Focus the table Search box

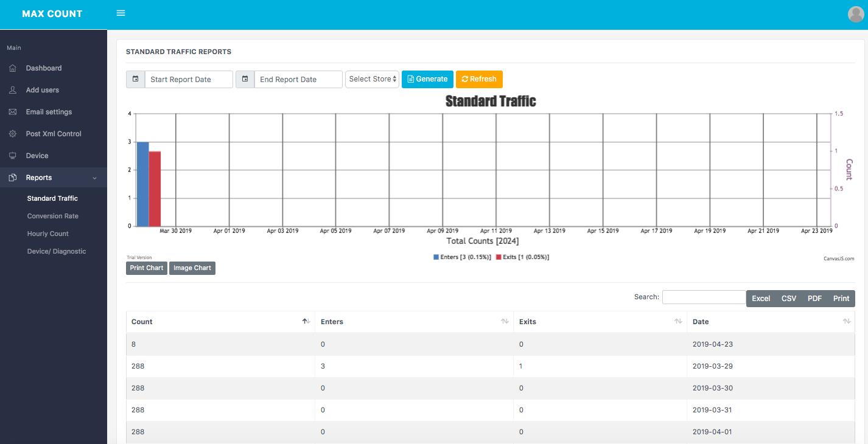click(x=704, y=297)
